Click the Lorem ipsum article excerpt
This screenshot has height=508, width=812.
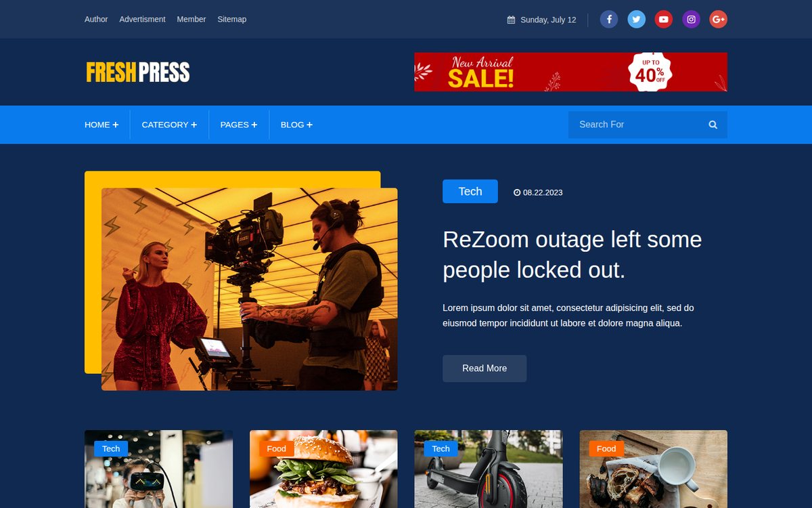tap(568, 316)
